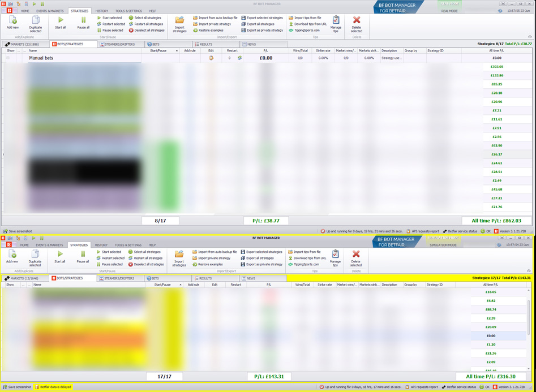Viewport: 536px width, 392px height.
Task: Check Betfair service status in Simulation Mode window
Action: pos(459,387)
